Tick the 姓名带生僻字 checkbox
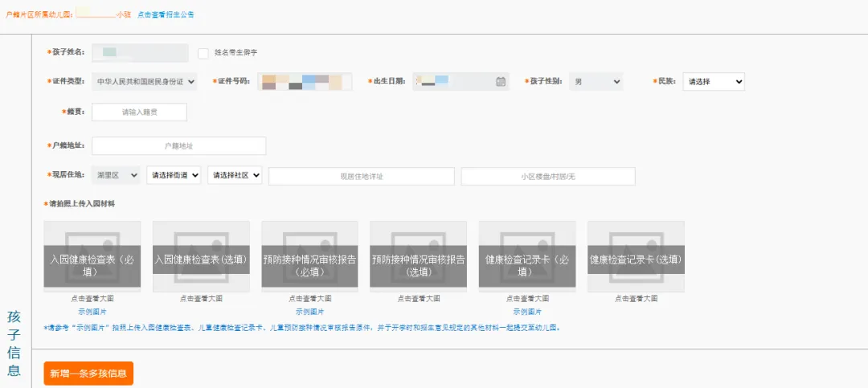 (203, 53)
